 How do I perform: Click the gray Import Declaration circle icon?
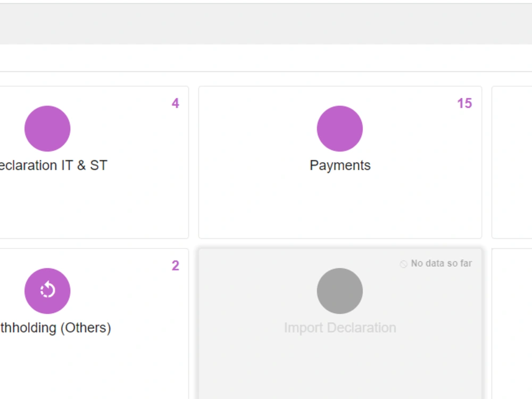click(x=339, y=291)
